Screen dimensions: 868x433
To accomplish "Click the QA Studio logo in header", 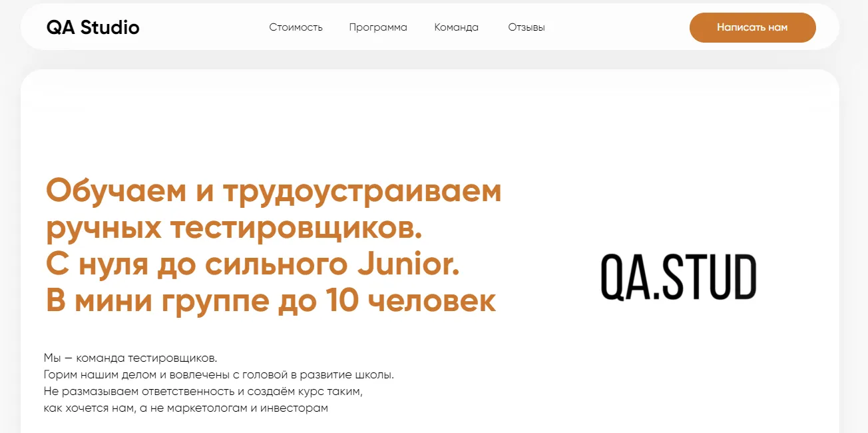I will (93, 27).
